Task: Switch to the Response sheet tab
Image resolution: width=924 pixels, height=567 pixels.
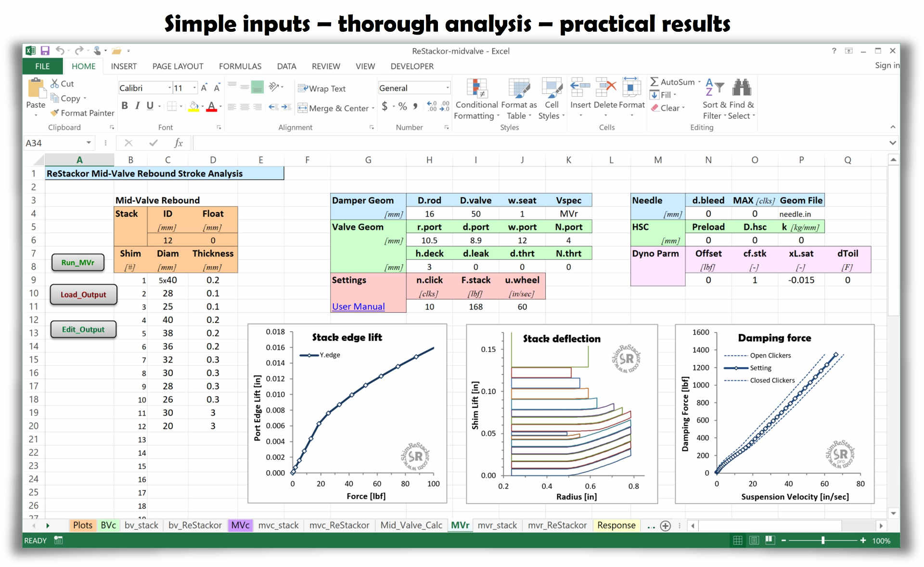Action: pyautogui.click(x=616, y=525)
